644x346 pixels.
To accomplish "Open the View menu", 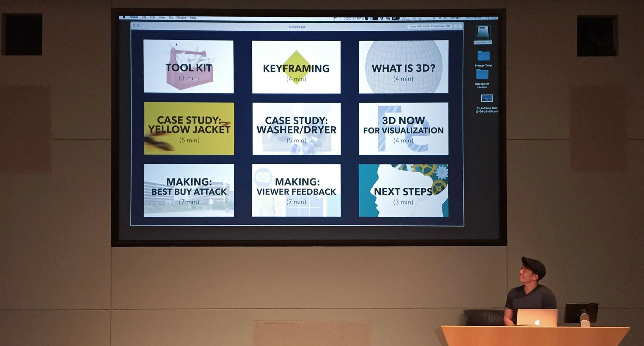I will tap(162, 17).
